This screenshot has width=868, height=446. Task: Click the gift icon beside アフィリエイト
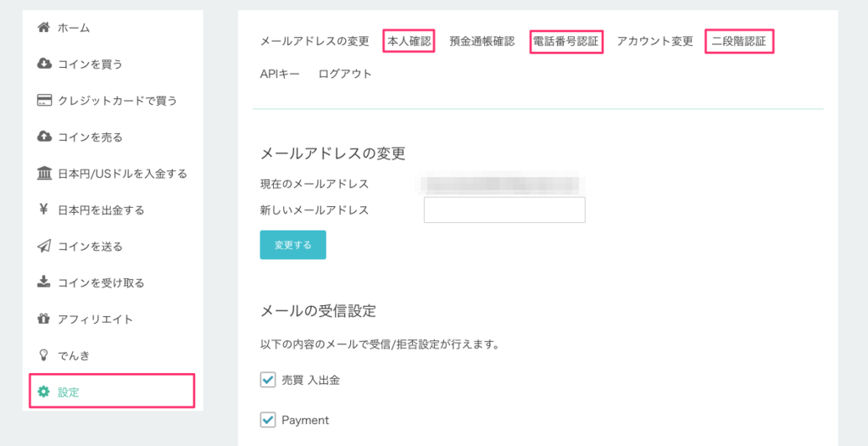(44, 319)
